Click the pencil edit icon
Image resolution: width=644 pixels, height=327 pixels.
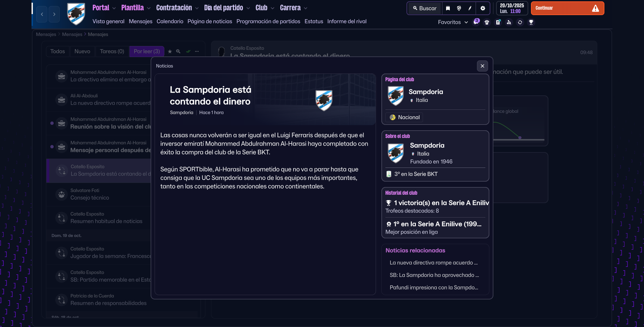pyautogui.click(x=470, y=8)
